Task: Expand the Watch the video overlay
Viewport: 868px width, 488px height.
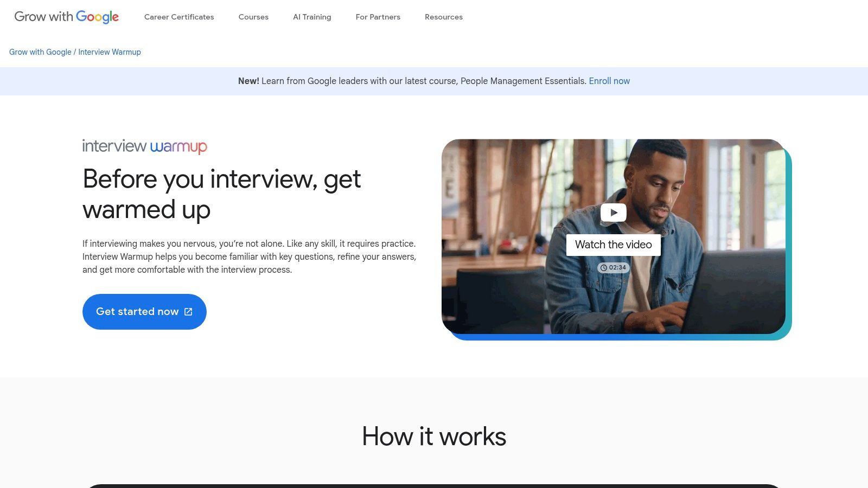Action: tap(613, 245)
